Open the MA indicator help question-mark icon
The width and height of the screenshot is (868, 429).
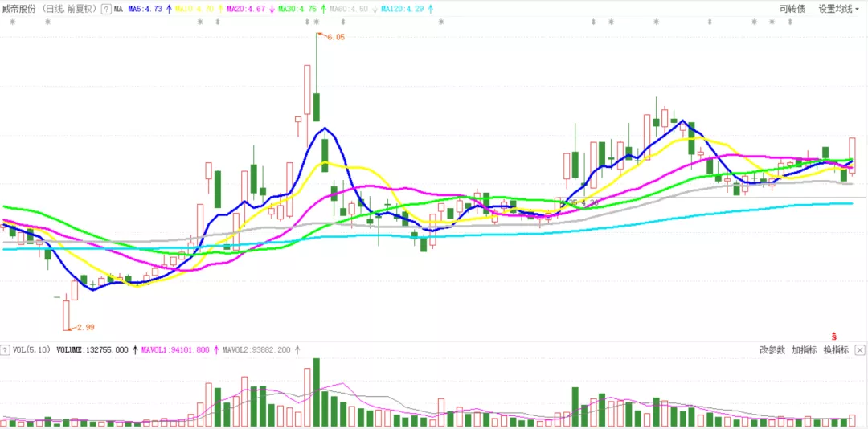105,9
